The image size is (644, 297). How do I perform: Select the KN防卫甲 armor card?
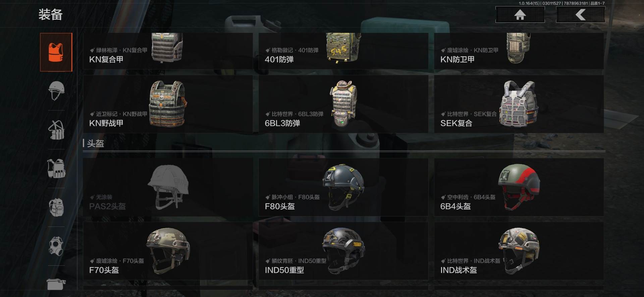point(519,51)
